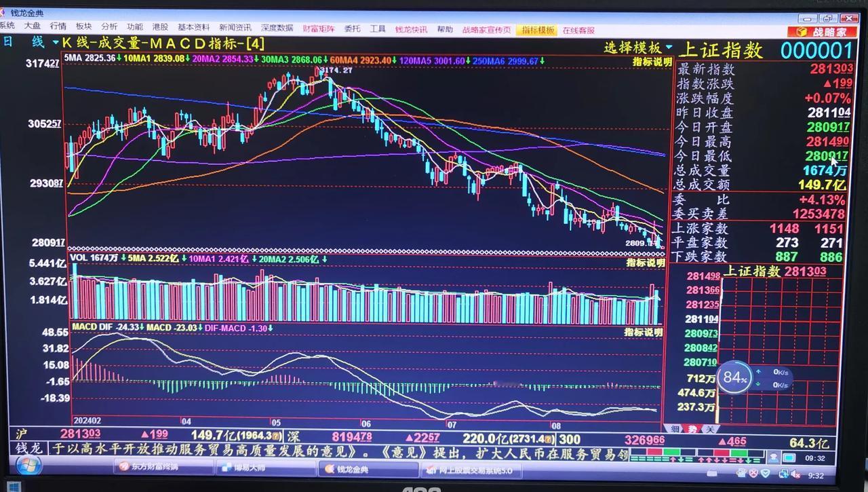The image size is (868, 492).
Task: Click the VOL 1674万 volume label
Action: (94, 259)
